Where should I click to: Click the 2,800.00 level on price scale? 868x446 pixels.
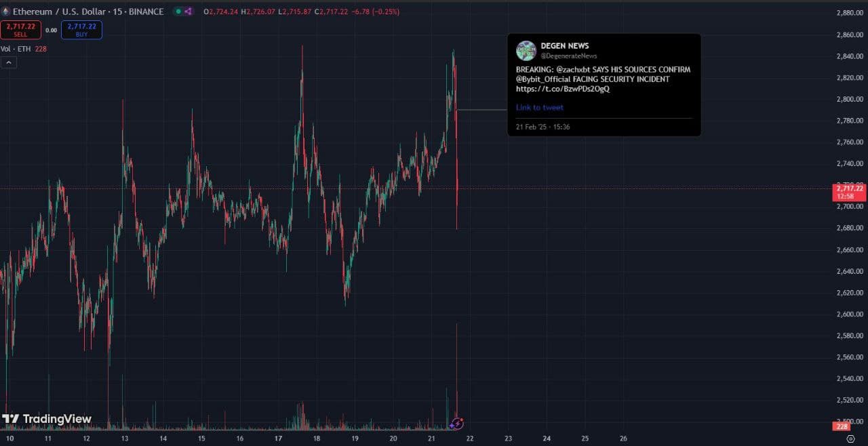(x=848, y=99)
